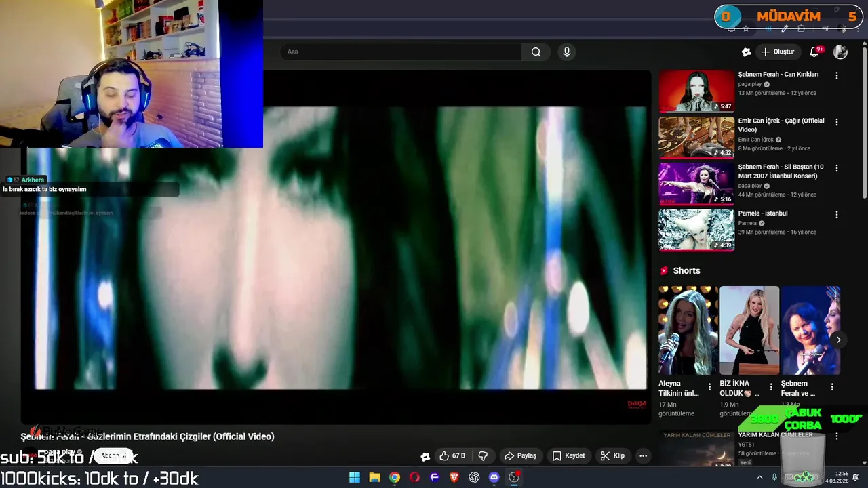Click the system tray microphone icon
The image size is (868, 488).
(x=774, y=478)
